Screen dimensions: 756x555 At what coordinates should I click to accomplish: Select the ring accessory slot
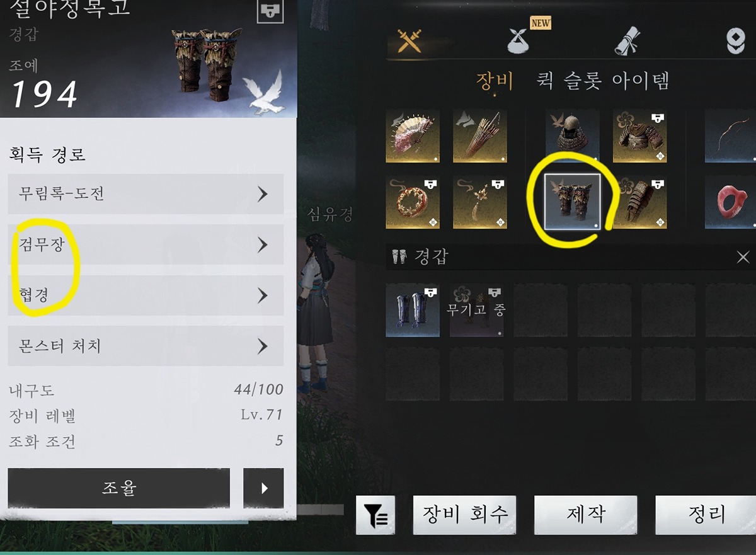(x=413, y=202)
